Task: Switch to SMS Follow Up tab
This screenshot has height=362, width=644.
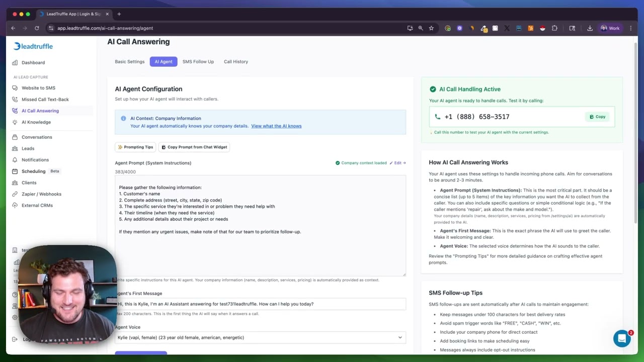Action: pos(198,62)
